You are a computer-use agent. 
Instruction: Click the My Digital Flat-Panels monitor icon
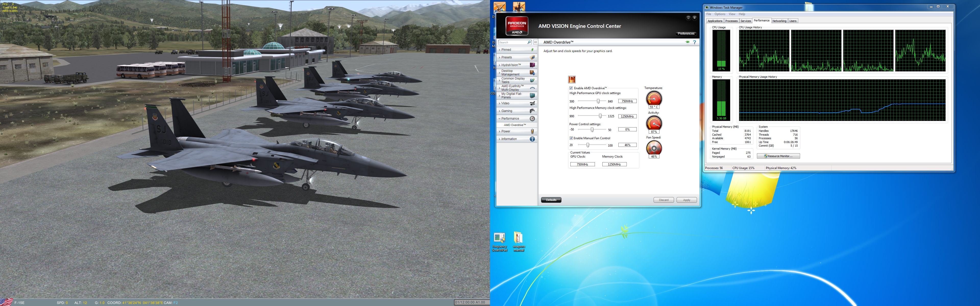(532, 95)
